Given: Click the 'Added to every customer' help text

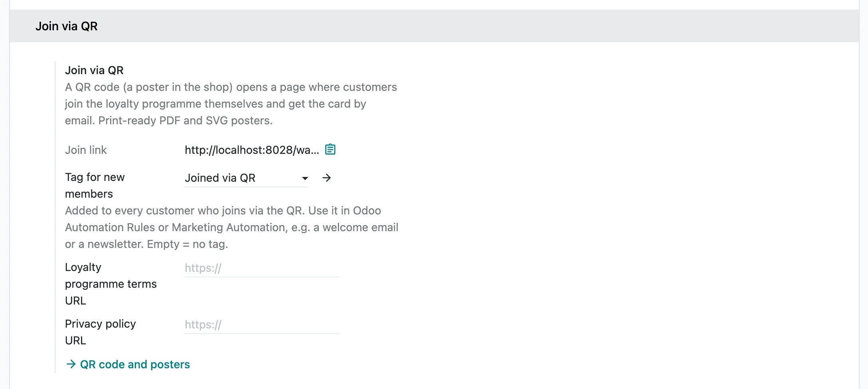Looking at the screenshot, I should [232, 227].
